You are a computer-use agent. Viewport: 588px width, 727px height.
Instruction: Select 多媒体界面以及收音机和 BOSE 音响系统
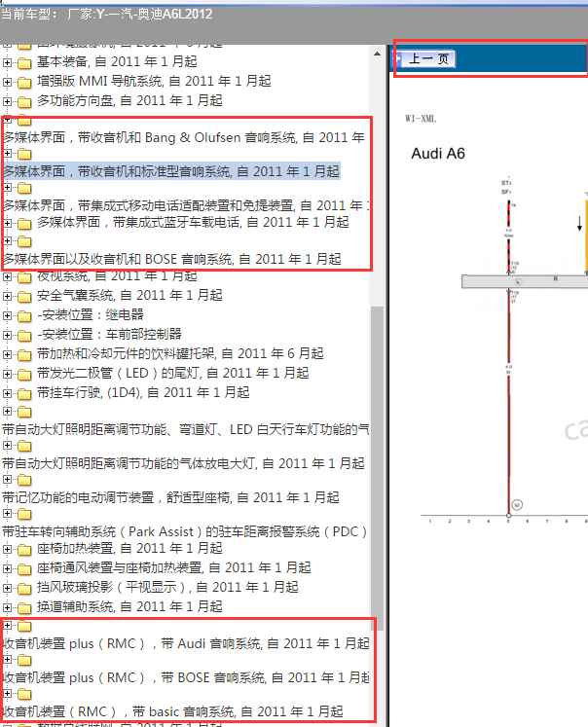coord(172,259)
